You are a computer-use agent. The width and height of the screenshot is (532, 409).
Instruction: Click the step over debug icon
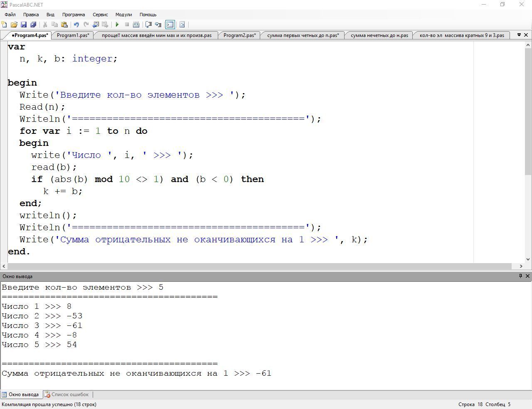coord(148,25)
